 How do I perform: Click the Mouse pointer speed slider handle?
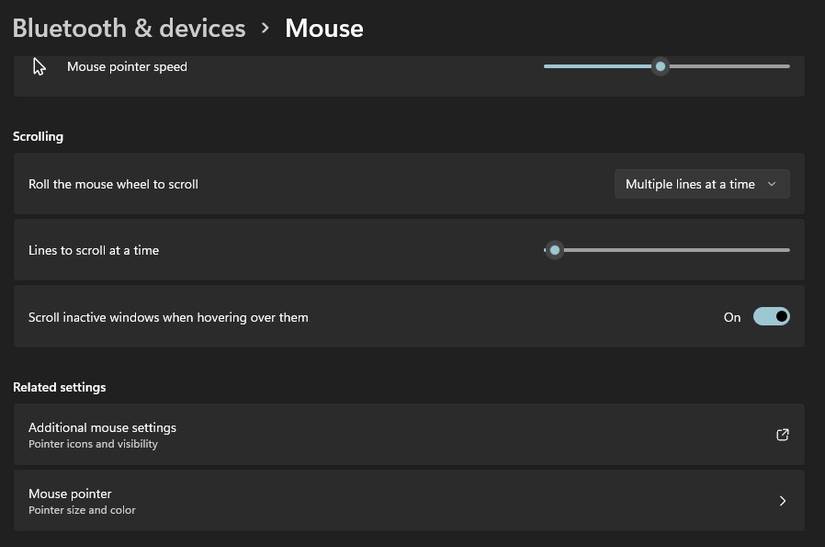click(660, 67)
